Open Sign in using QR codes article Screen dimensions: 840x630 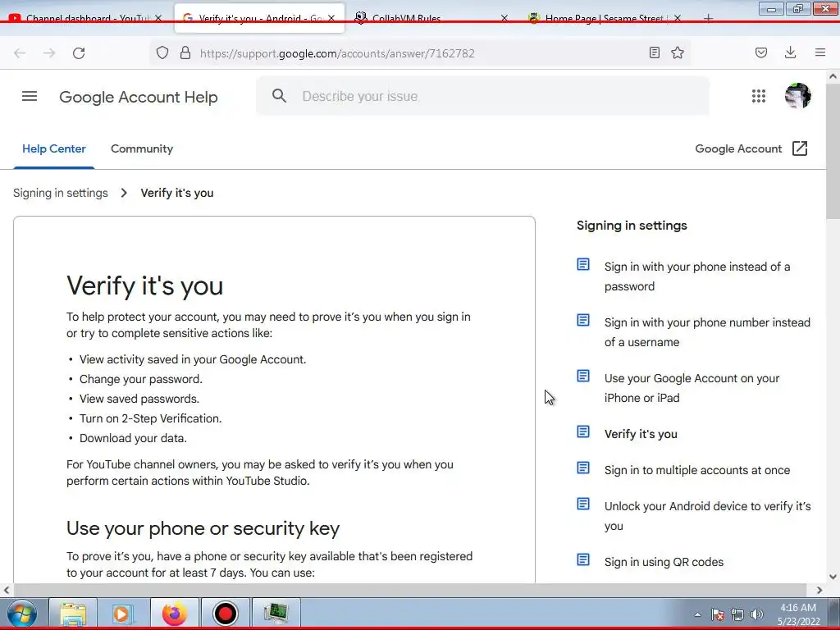664,562
